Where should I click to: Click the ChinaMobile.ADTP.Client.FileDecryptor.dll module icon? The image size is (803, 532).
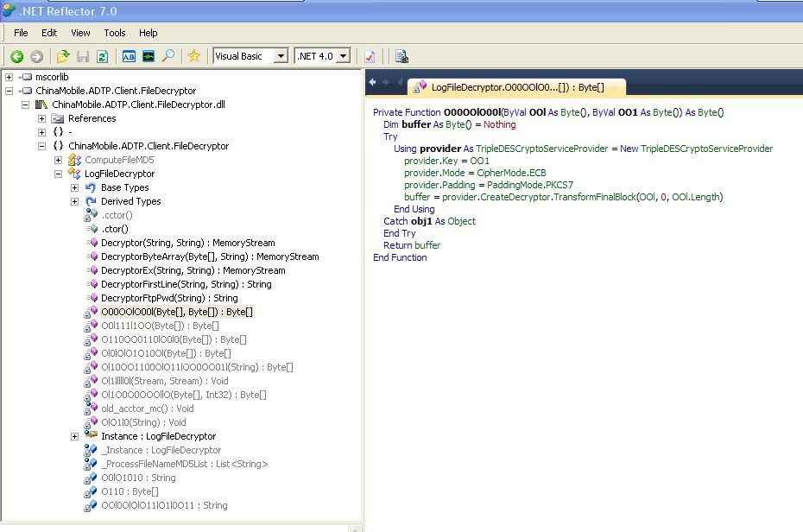pos(41,104)
